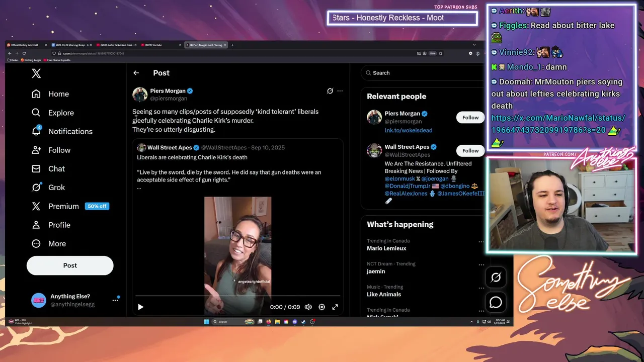
Task: Open account menu for Anything Else?
Action: pyautogui.click(x=74, y=300)
